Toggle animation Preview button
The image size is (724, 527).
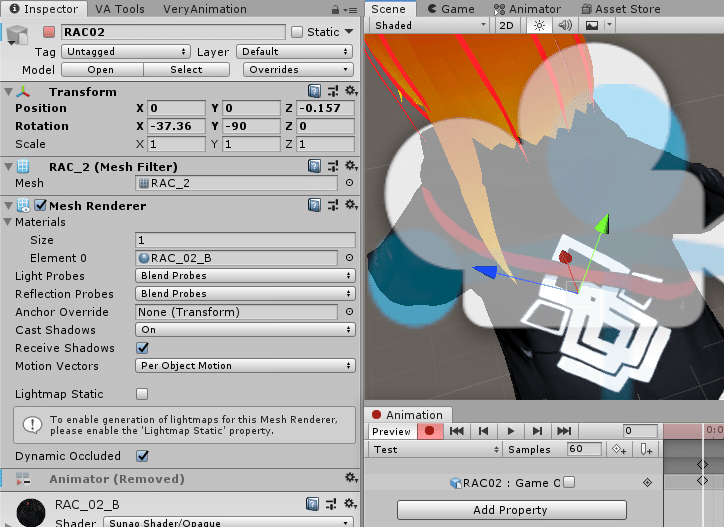click(x=392, y=431)
